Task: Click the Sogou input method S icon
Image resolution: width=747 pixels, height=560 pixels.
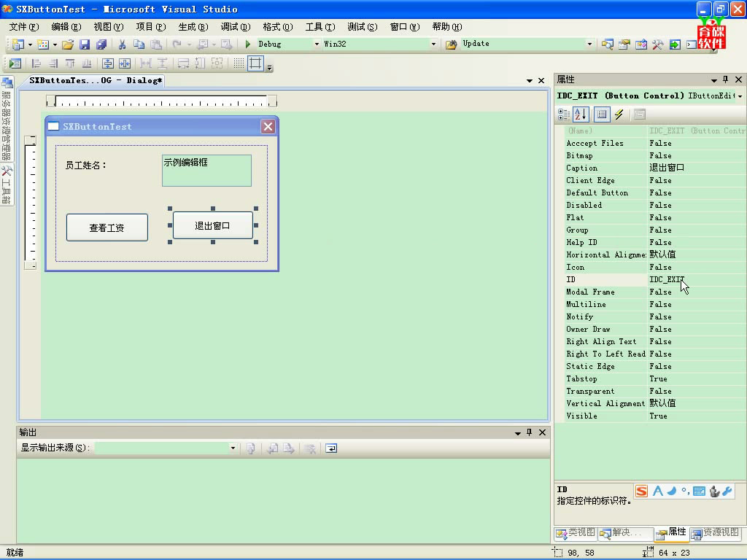Action: click(642, 491)
